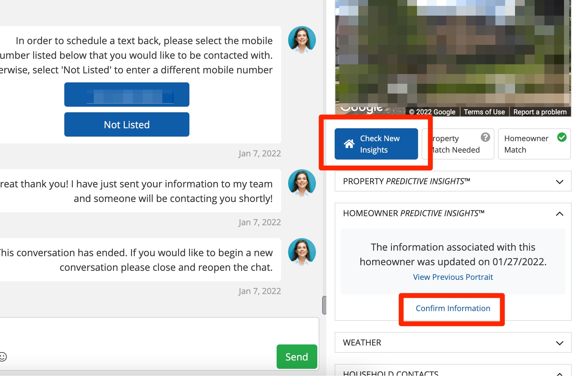The image size is (588, 390).
Task: Click the Confirm Information link
Action: (x=452, y=308)
